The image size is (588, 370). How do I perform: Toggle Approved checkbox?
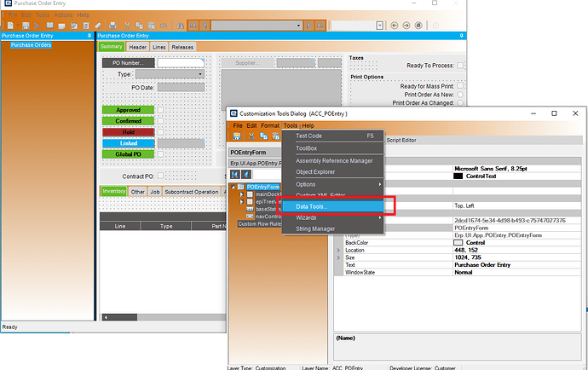(160, 110)
